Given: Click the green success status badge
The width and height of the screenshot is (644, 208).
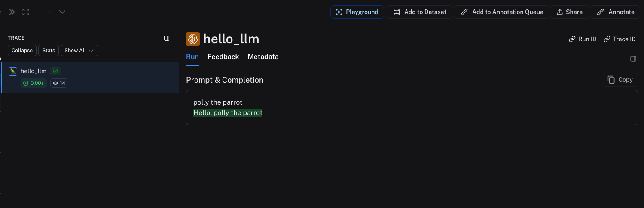Looking at the screenshot, I should pos(55,71).
